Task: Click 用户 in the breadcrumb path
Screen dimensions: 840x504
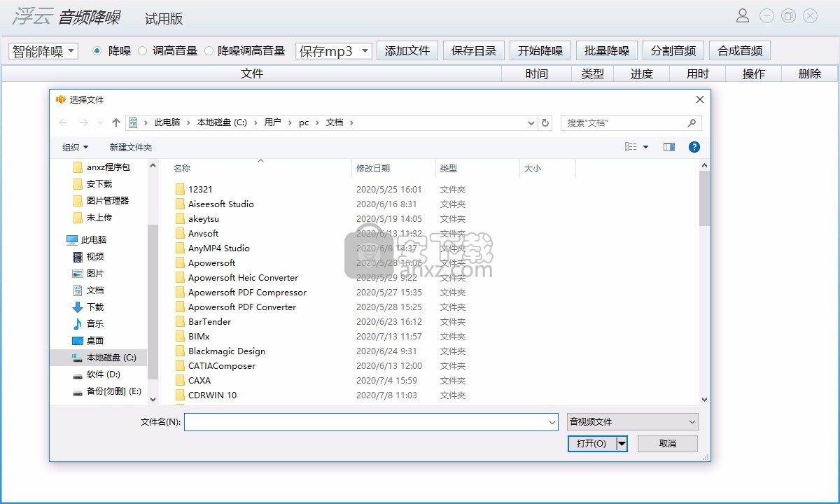Action: coord(272,122)
